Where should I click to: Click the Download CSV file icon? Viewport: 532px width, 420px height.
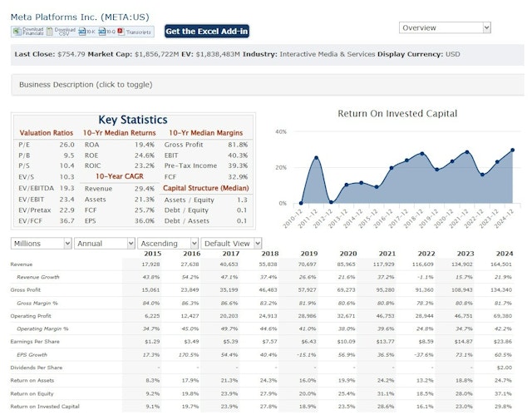(x=50, y=32)
